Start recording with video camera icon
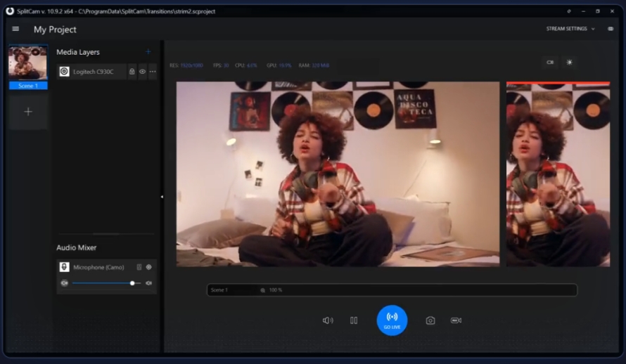The height and width of the screenshot is (364, 626). tap(456, 320)
